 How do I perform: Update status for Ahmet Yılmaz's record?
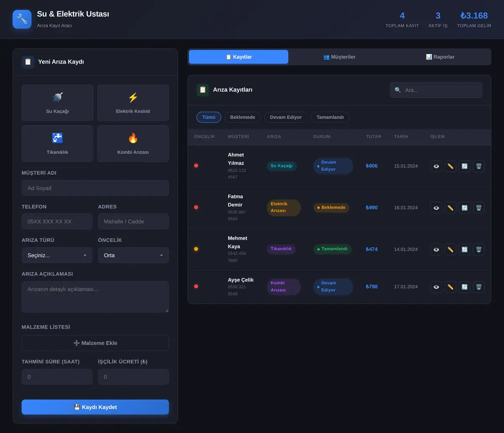465,166
